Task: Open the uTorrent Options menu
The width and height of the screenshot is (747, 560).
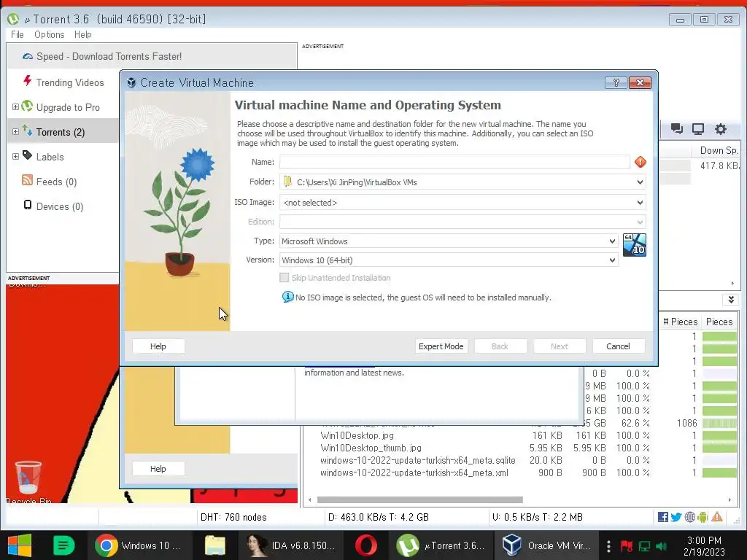Action: [x=49, y=35]
